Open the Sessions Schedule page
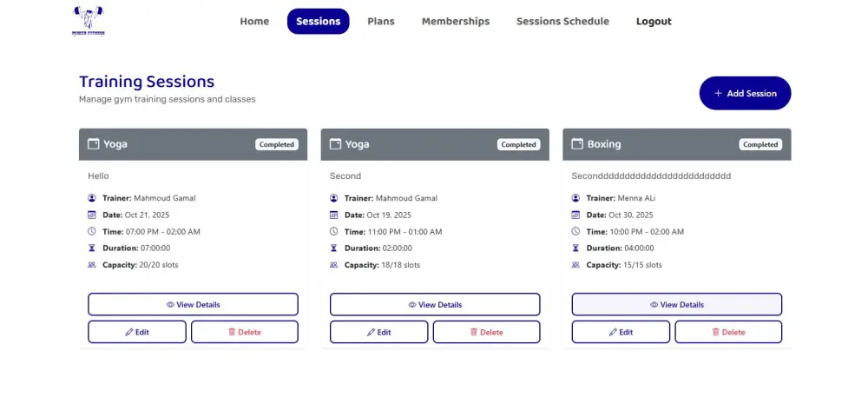Screen dimensions: 868x404 pyautogui.click(x=563, y=22)
